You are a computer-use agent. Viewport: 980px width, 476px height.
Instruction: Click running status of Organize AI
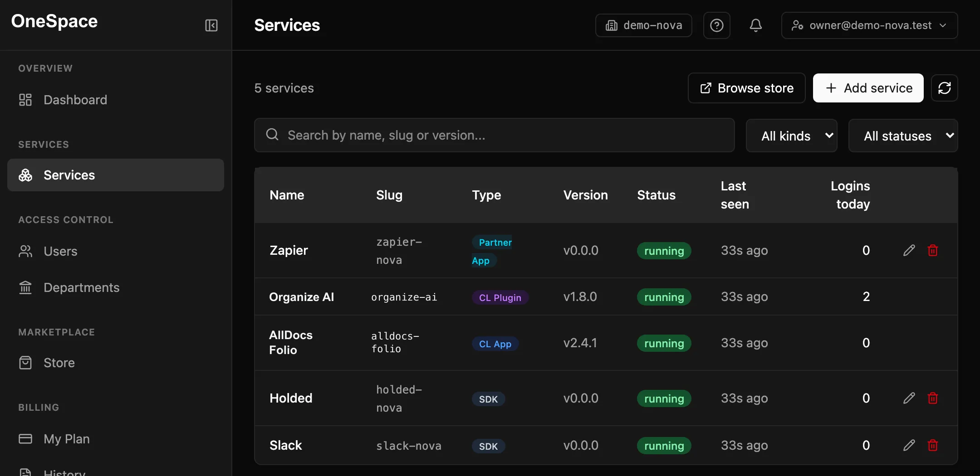pos(664,297)
